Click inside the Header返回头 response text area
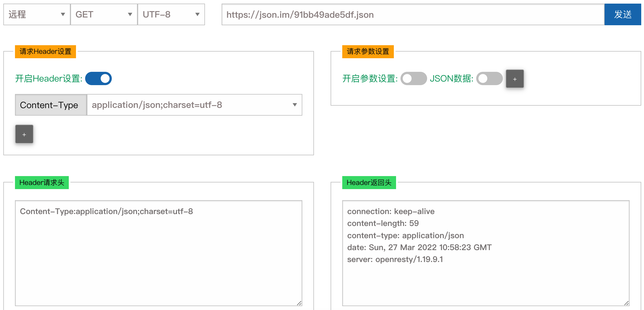The height and width of the screenshot is (310, 644). coord(485,252)
